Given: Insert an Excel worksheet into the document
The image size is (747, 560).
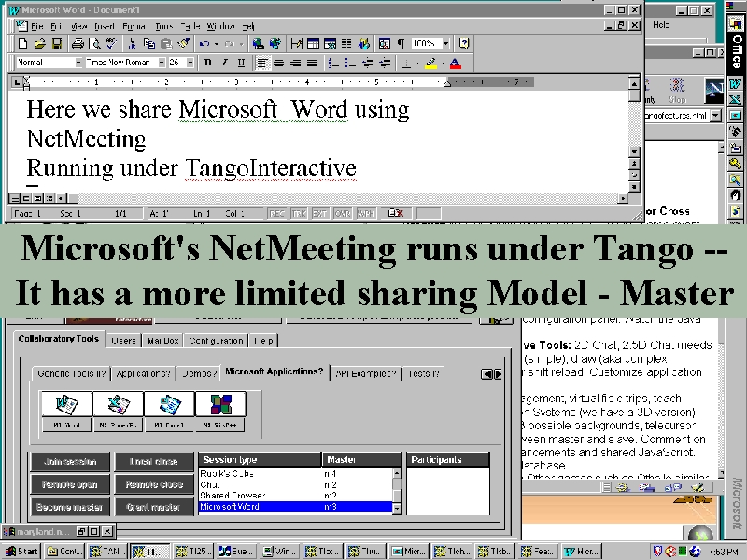Looking at the screenshot, I should pyautogui.click(x=330, y=44).
